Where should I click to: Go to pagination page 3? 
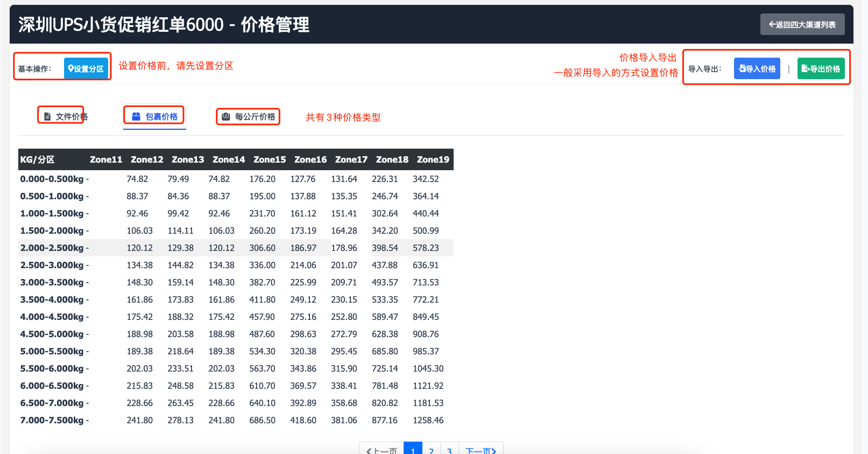coord(449,449)
